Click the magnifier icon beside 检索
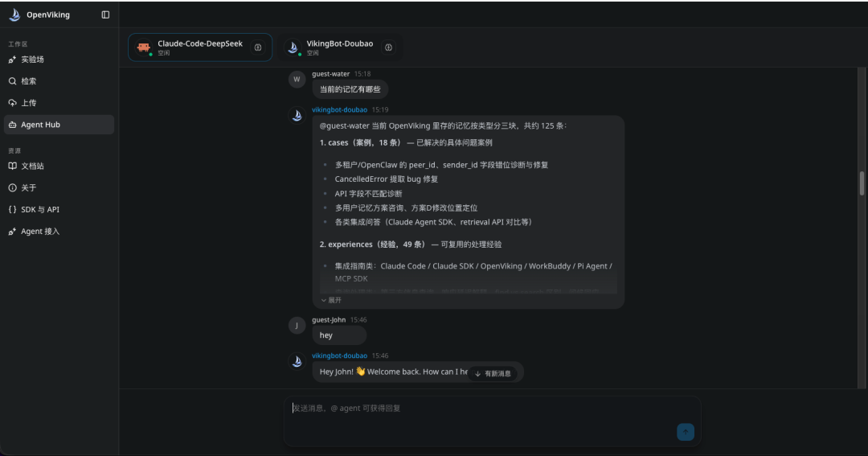The width and height of the screenshot is (868, 456). point(12,81)
